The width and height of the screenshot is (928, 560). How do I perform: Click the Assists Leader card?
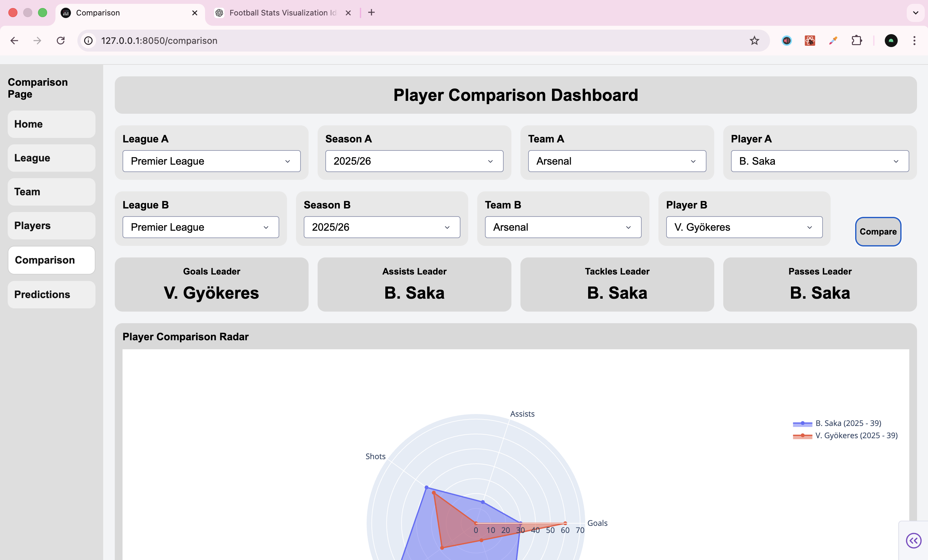point(414,285)
